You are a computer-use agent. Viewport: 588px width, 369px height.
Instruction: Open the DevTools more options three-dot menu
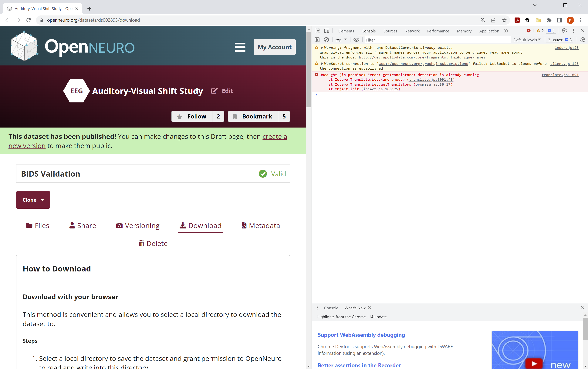point(573,31)
